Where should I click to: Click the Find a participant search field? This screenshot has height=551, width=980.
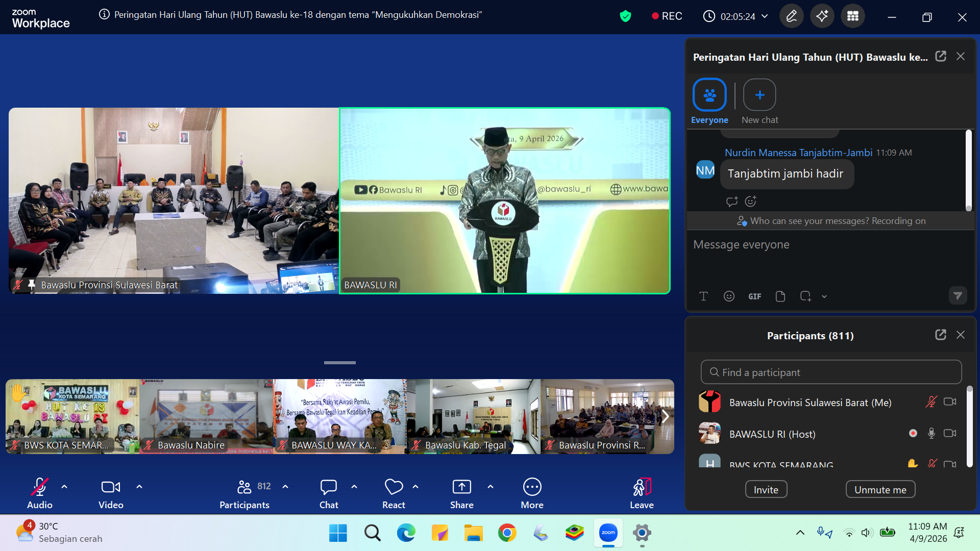(x=831, y=372)
